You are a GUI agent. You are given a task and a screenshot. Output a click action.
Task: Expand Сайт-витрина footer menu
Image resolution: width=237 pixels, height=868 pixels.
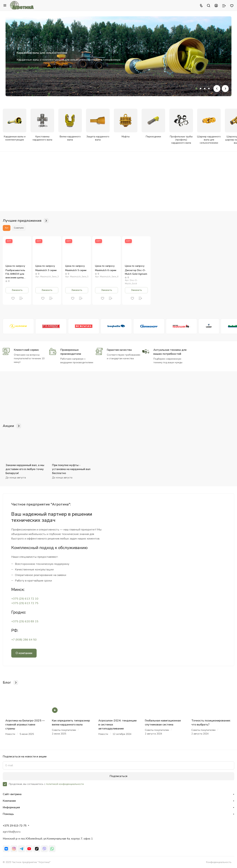pyautogui.click(x=118, y=794)
